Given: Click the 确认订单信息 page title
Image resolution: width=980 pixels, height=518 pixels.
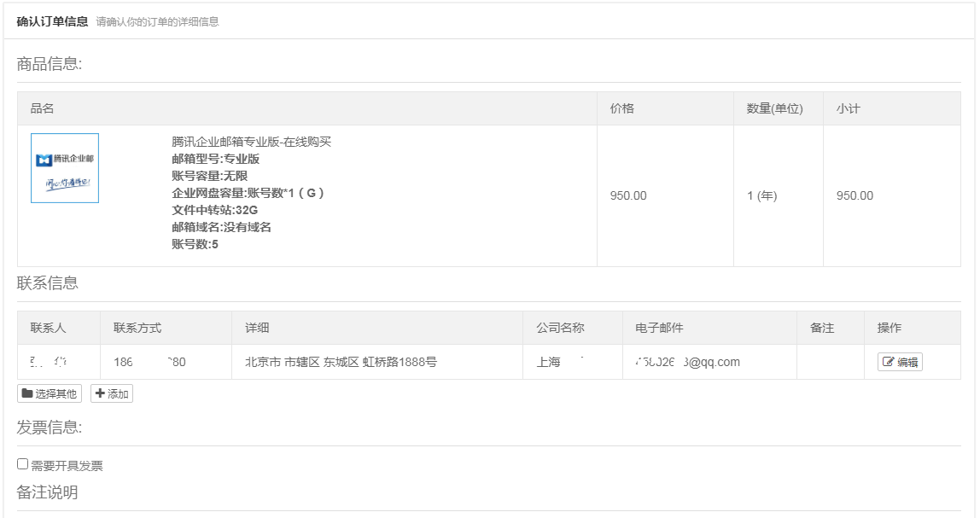Looking at the screenshot, I should [x=52, y=21].
